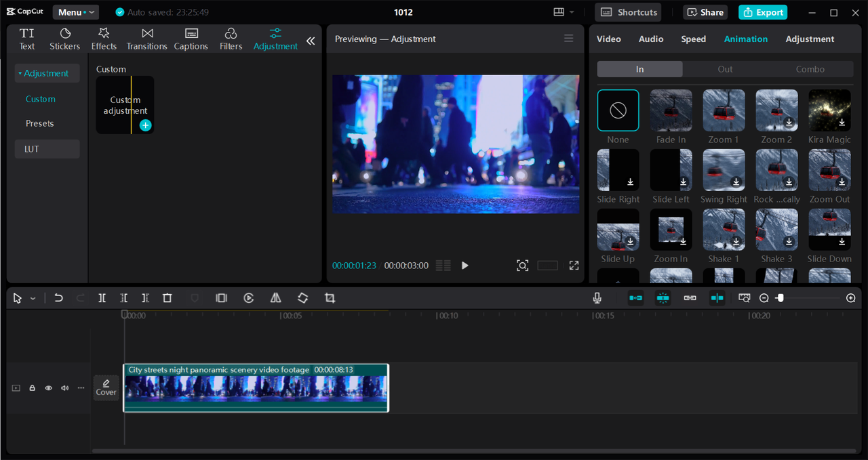Viewport: 868px width, 460px height.
Task: Collapse the left media panel
Action: click(x=311, y=41)
